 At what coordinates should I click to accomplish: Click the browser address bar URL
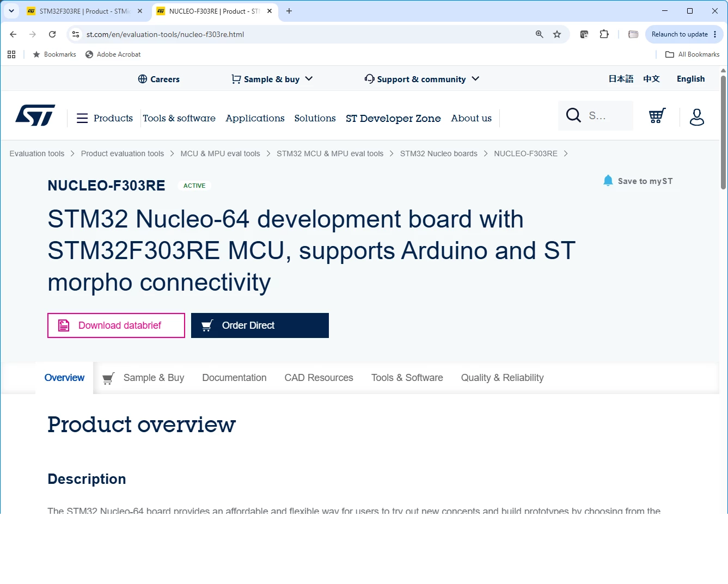tap(165, 34)
